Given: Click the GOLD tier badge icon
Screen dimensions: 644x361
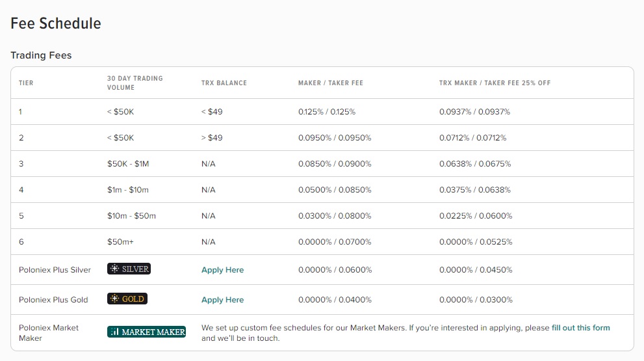Looking at the screenshot, I should click(127, 299).
